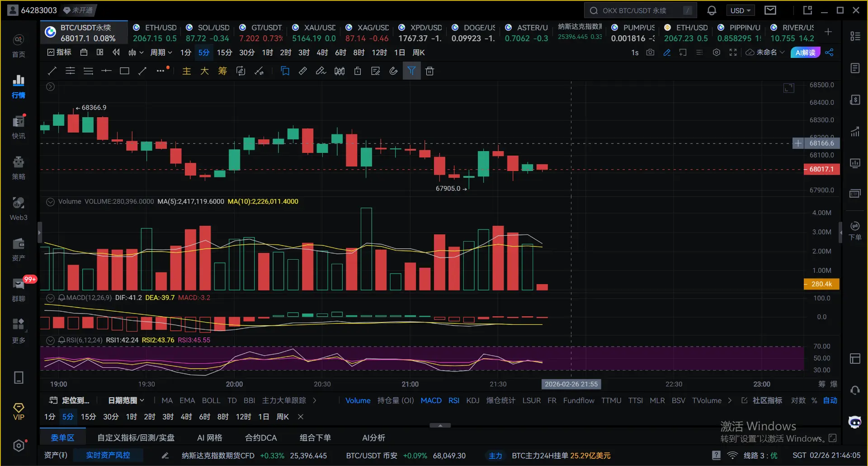Screen dimensions: 868x466
Task: Show more sub-indicators after TVolume
Action: click(730, 400)
